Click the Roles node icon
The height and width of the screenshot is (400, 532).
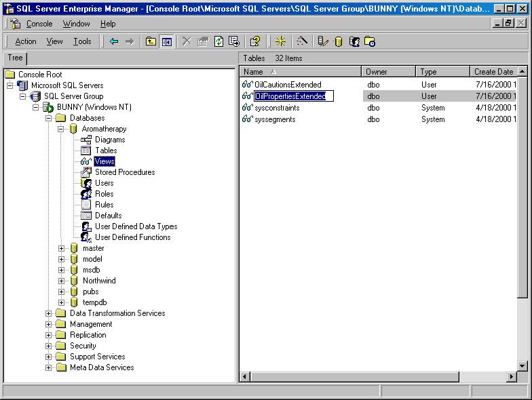click(x=86, y=194)
